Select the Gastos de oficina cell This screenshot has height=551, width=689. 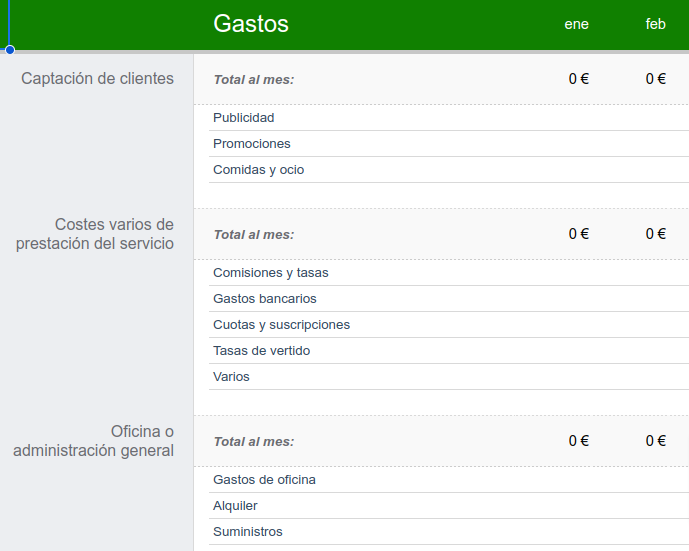tap(264, 480)
